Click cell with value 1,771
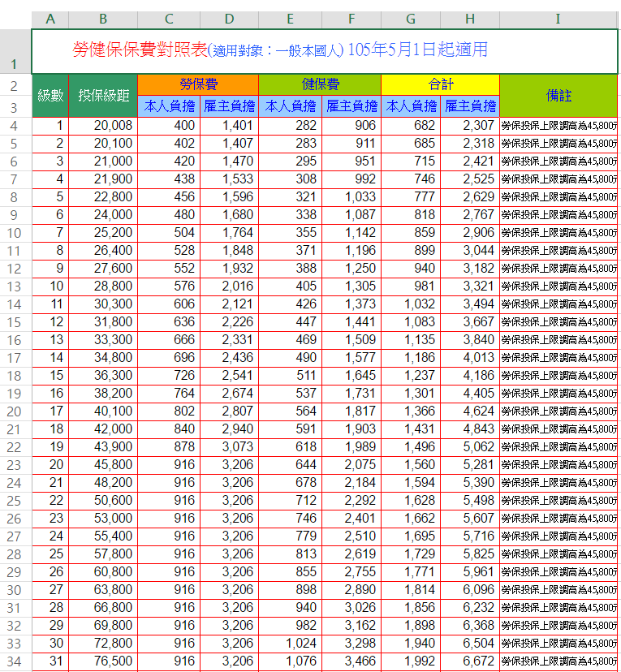 (x=411, y=572)
